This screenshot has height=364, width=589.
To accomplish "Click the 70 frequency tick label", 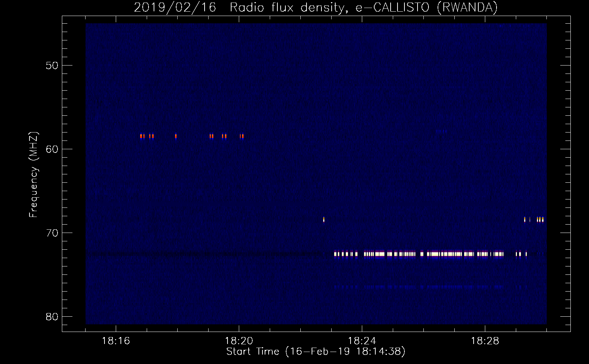I will pos(52,233).
